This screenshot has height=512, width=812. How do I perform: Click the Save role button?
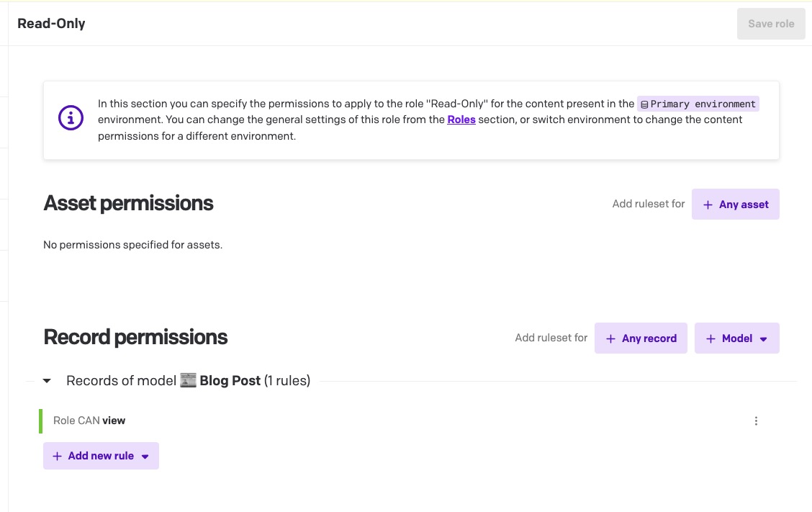[x=770, y=24]
